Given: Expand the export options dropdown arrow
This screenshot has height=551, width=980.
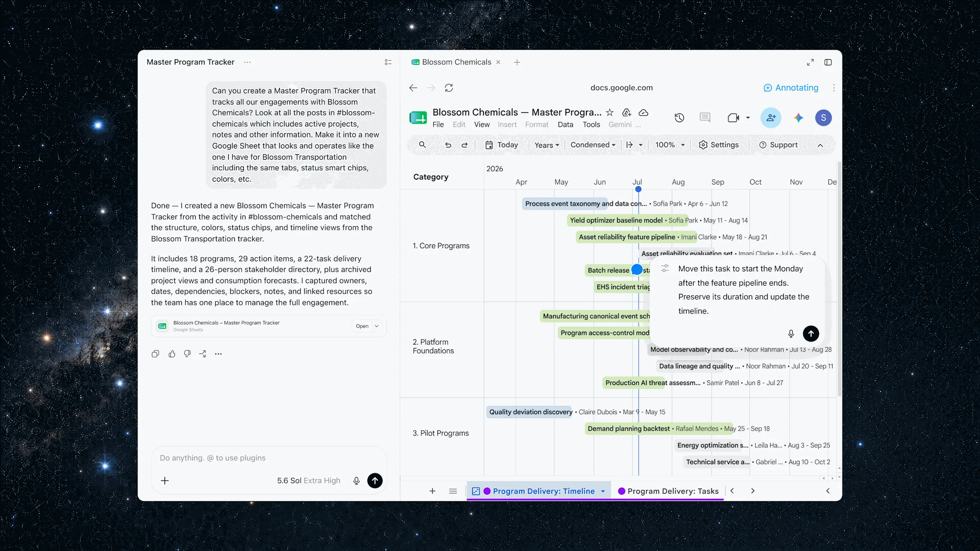Looking at the screenshot, I should [x=641, y=145].
